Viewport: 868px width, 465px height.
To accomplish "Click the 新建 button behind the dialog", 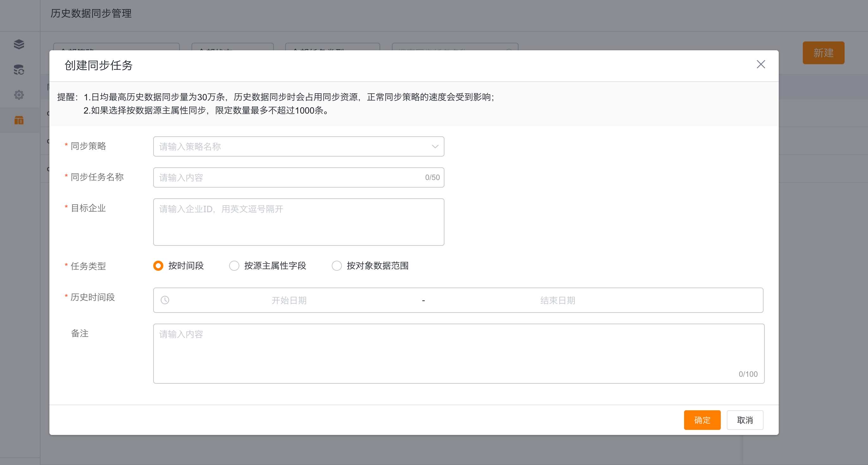I will [x=823, y=53].
